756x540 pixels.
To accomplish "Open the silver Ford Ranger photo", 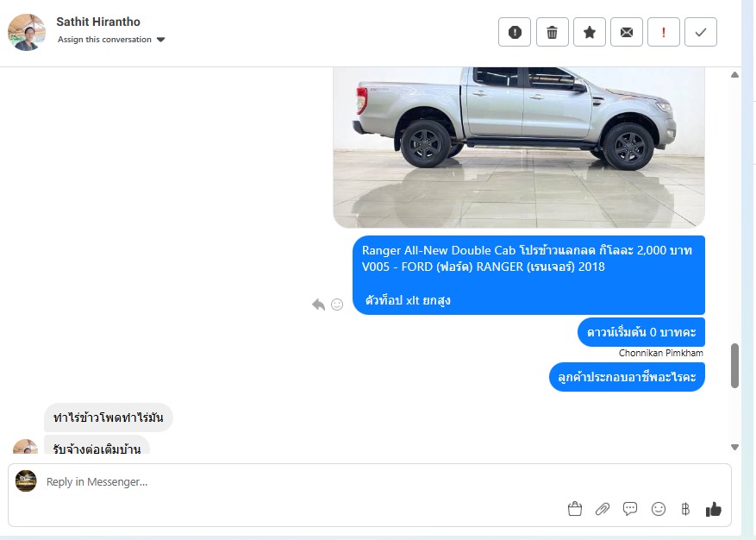I will coord(519,148).
